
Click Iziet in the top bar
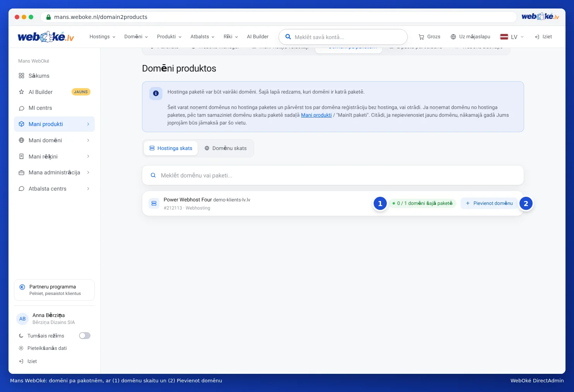(x=543, y=37)
